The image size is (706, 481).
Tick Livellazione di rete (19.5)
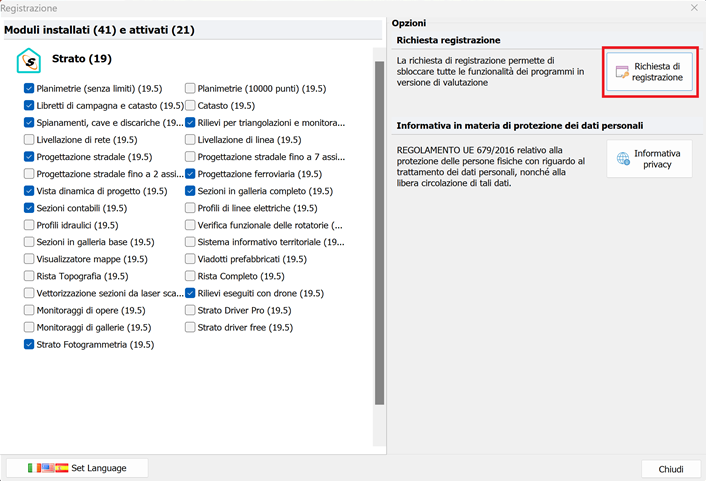[28, 140]
